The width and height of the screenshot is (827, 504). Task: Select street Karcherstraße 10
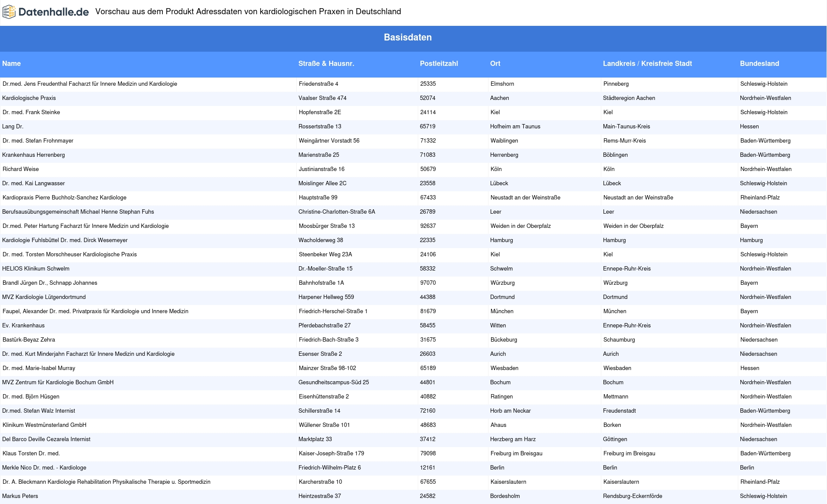click(320, 482)
